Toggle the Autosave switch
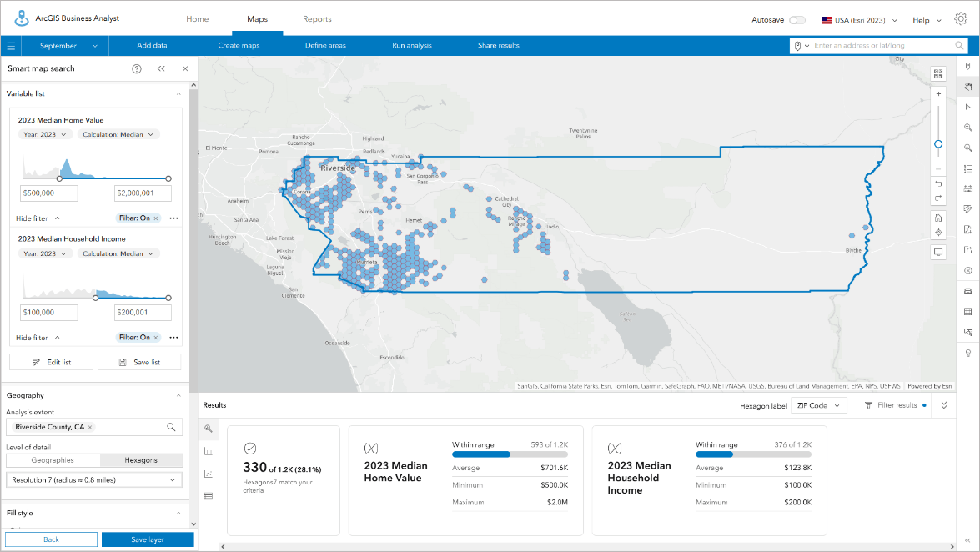 point(798,18)
